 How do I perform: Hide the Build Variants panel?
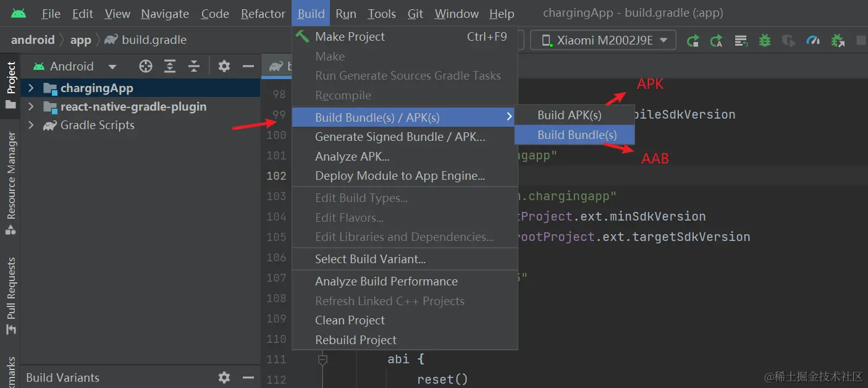pyautogui.click(x=248, y=377)
